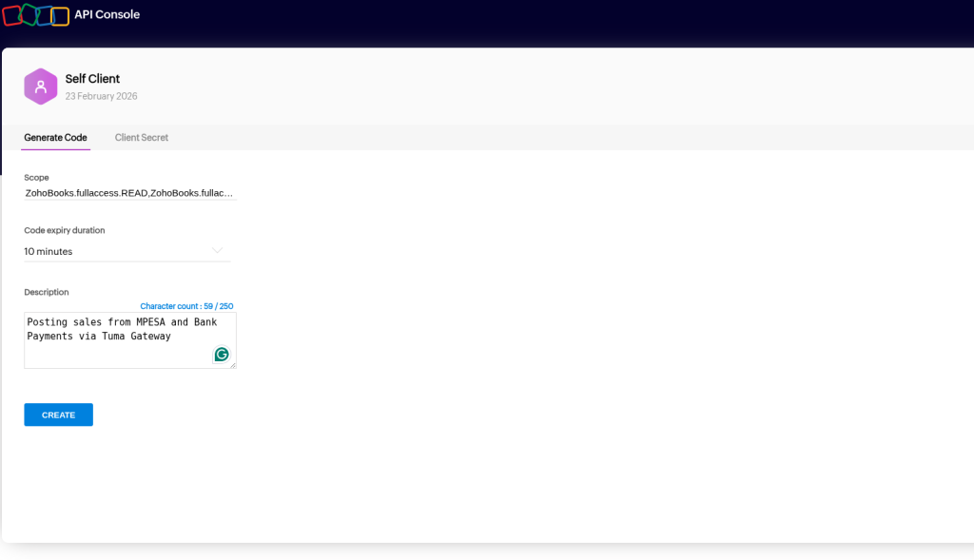
Task: Click into the Description text area
Action: 129,340
